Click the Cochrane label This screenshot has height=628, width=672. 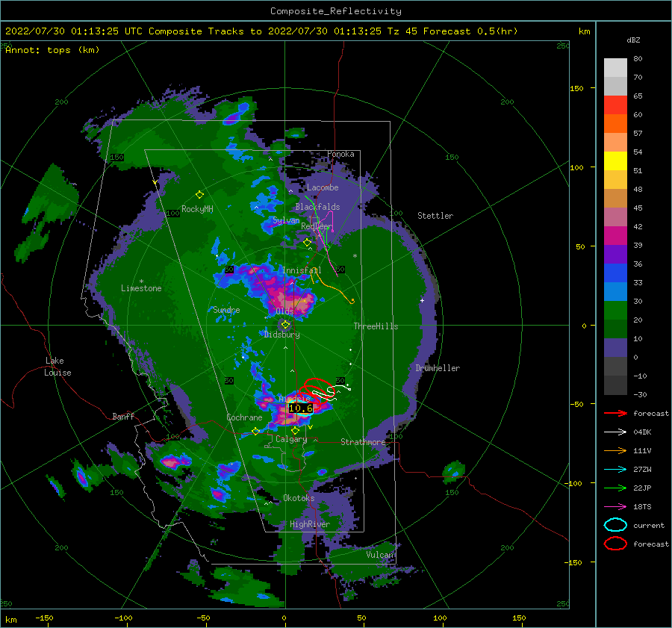(244, 417)
